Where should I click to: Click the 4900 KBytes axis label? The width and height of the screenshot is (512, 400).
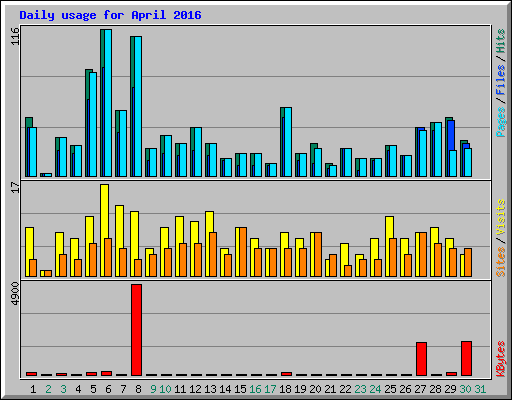click(15, 294)
